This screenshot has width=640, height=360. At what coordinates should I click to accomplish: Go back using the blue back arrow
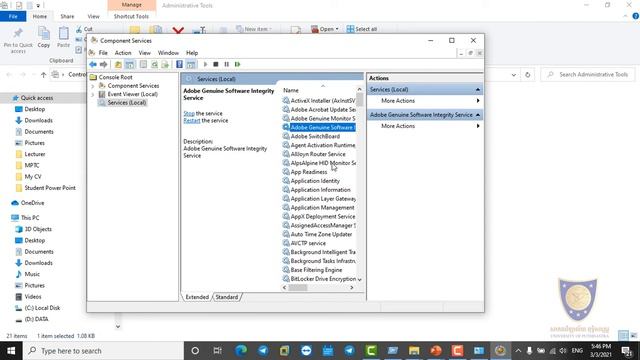93,64
